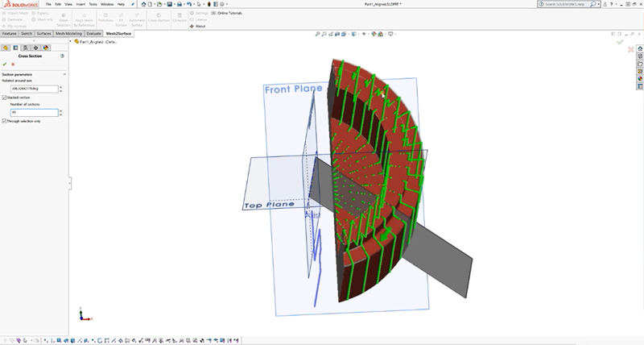The image size is (644, 345).
Task: Decrease the rotation angle stepper down
Action: 61,90
